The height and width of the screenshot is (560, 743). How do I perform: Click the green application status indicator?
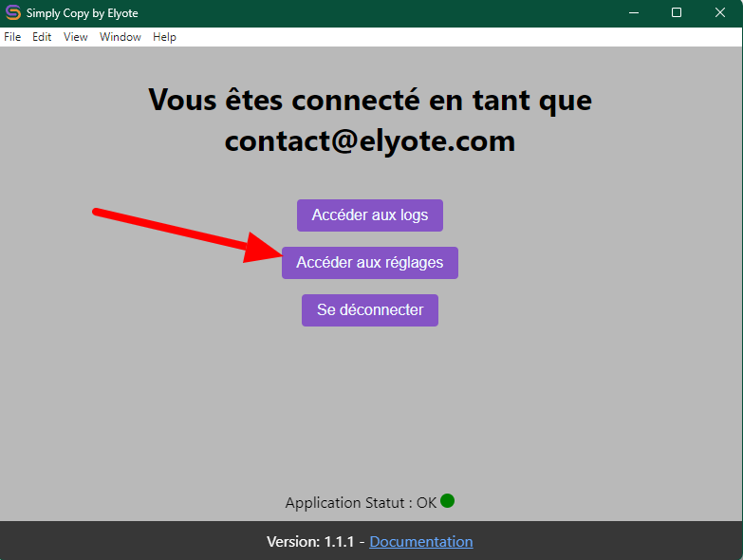(x=447, y=500)
